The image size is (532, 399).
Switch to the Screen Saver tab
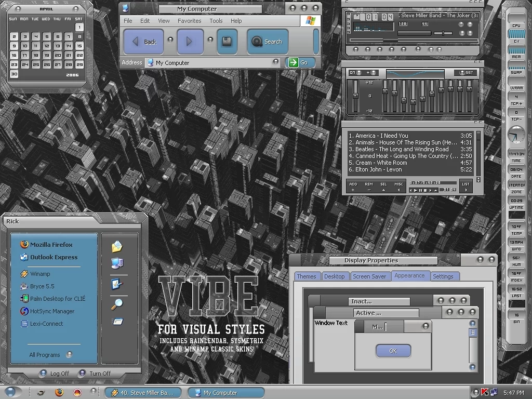point(369,276)
